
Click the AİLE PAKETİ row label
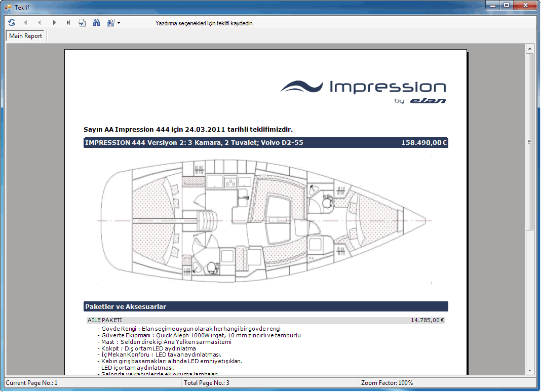click(104, 320)
